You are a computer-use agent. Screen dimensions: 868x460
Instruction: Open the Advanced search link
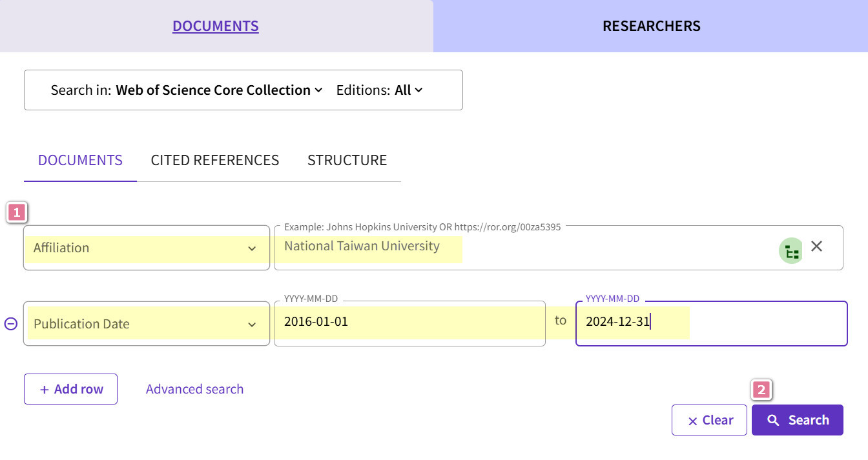click(194, 389)
